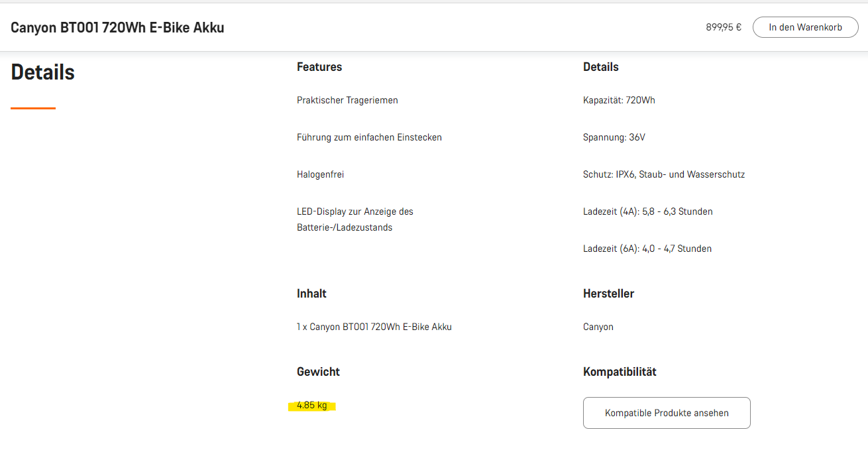Click the Features heading
The height and width of the screenshot is (456, 868).
[319, 67]
